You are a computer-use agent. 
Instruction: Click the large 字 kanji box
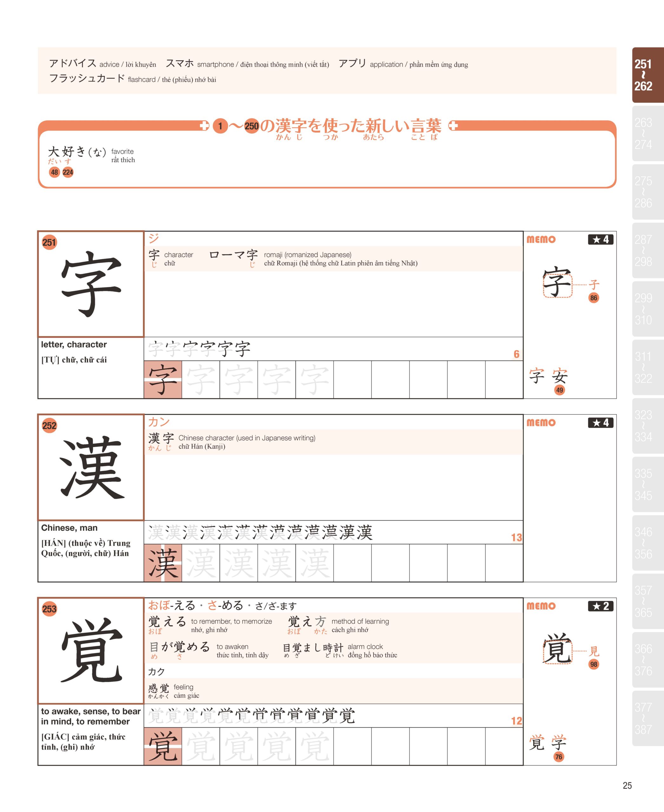pyautogui.click(x=91, y=284)
